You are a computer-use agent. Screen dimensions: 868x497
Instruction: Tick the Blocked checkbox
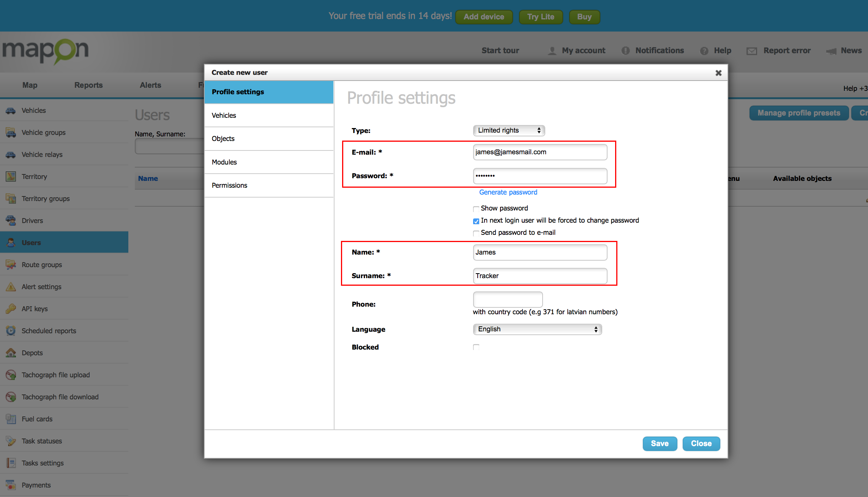476,347
